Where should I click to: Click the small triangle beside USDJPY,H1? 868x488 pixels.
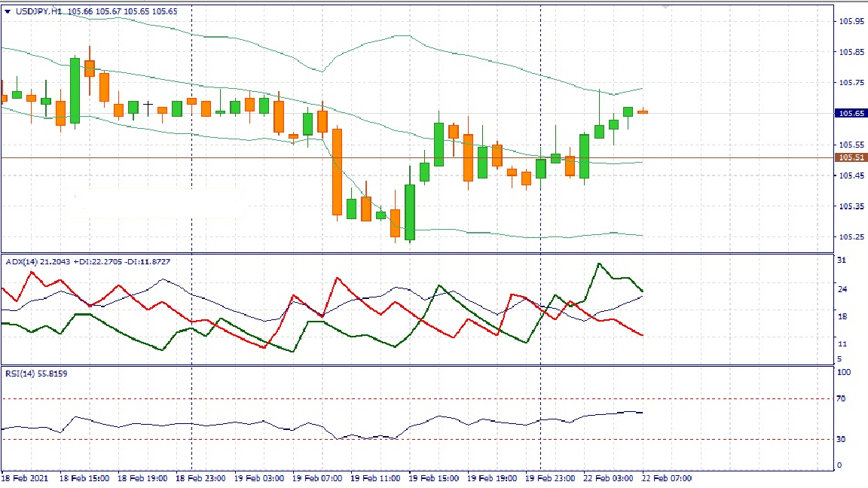[8, 11]
